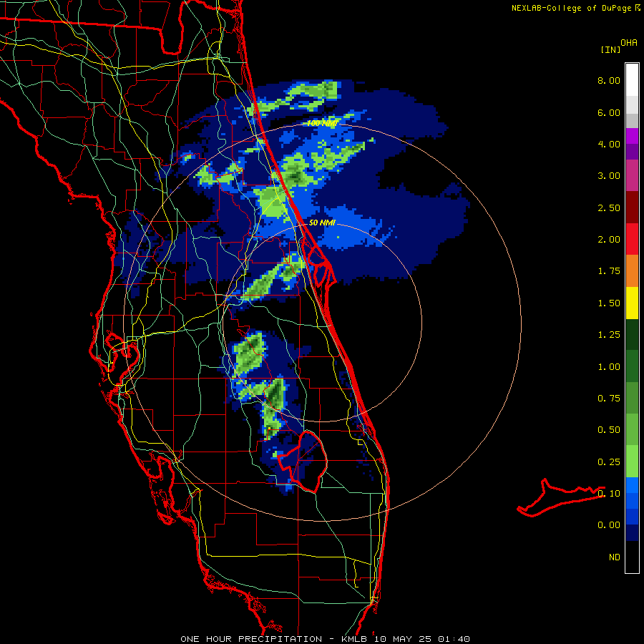Click the Bahamas island outline east of Florida
Viewport: 644px width, 644px height.
[x=560, y=497]
